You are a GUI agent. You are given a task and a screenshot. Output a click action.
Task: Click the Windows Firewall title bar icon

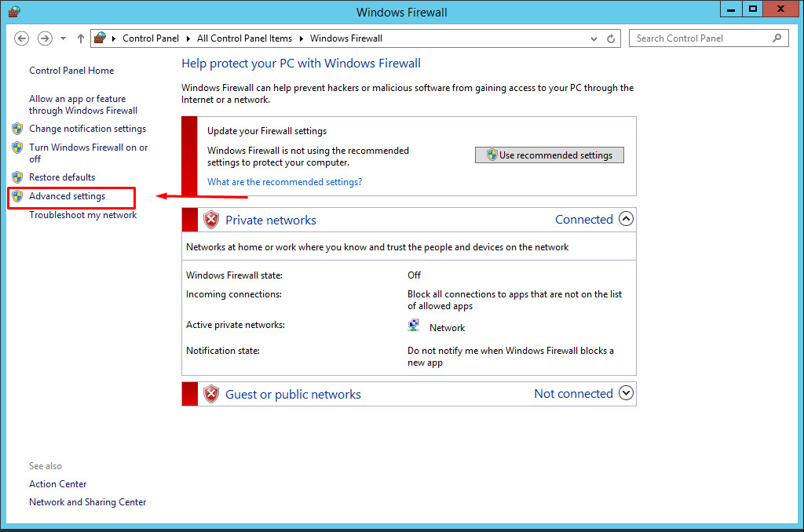pos(14,11)
